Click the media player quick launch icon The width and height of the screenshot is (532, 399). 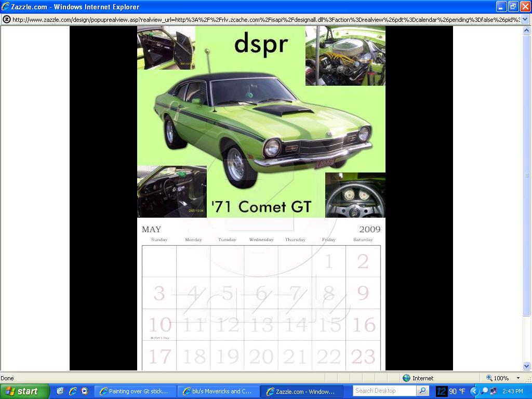(x=84, y=391)
